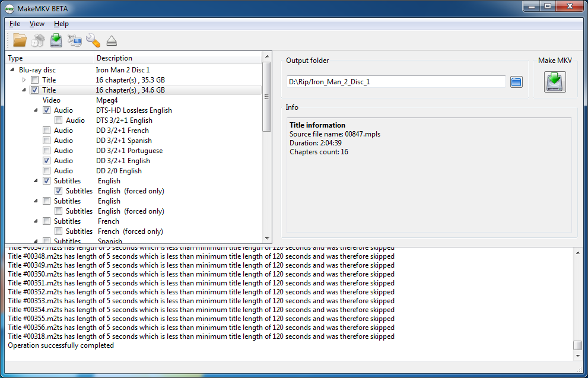Enable the DD 3/2+1 Spanish audio track
This screenshot has width=588, height=378.
[x=46, y=141]
